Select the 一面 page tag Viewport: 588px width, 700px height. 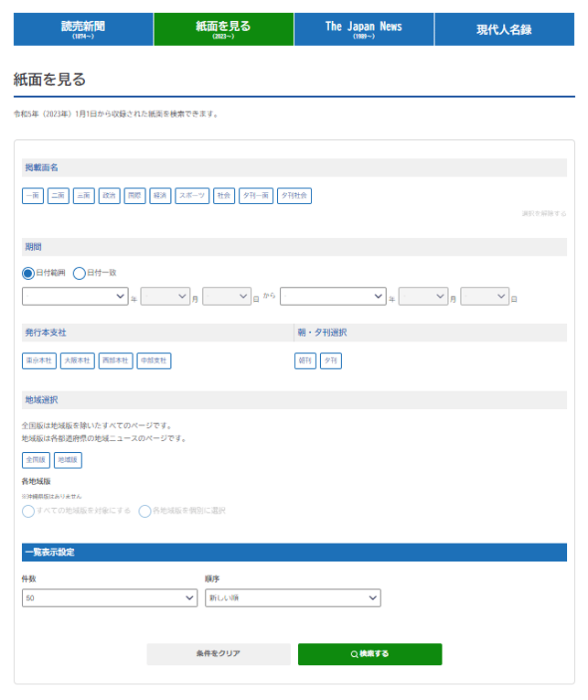(32, 196)
